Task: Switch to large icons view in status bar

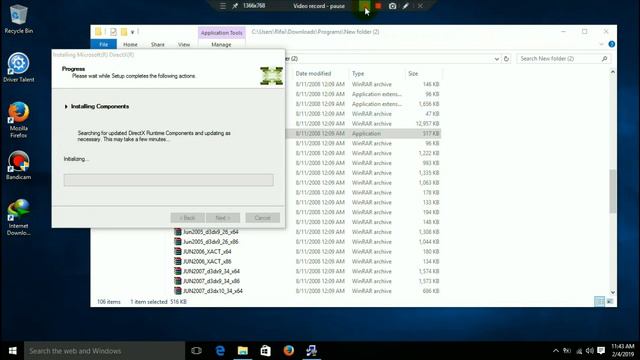Action: pyautogui.click(x=610, y=302)
